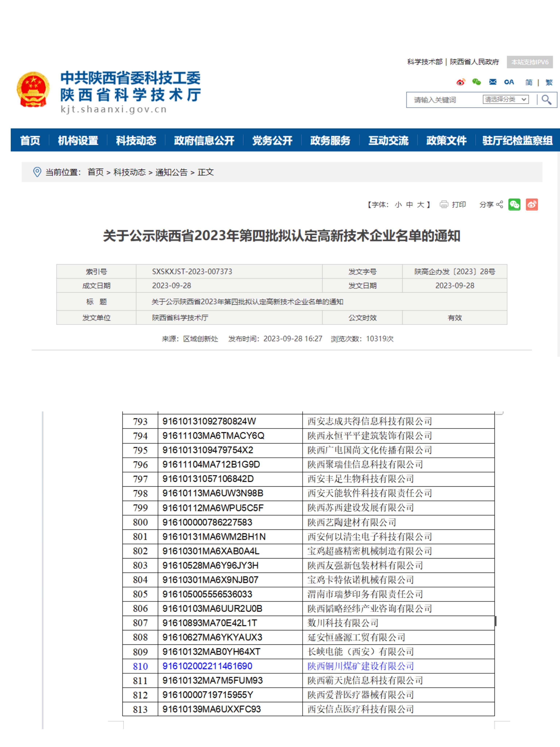Share article via green WeChat button

[x=514, y=204]
